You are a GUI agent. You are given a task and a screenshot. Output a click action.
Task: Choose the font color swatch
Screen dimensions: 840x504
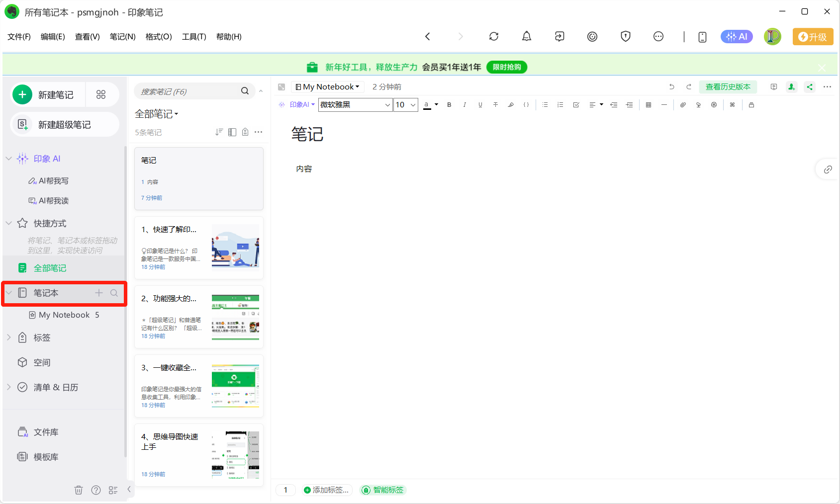tap(427, 105)
